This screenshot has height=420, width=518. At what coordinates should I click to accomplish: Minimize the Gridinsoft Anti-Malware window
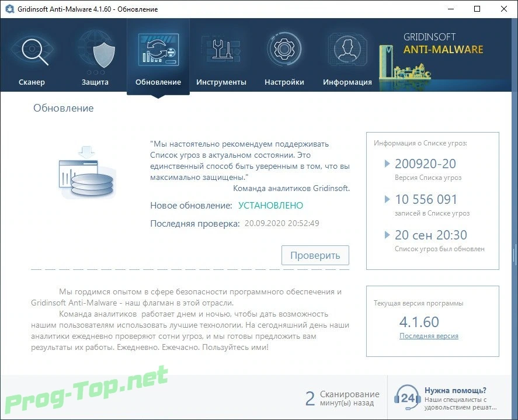(x=451, y=9)
